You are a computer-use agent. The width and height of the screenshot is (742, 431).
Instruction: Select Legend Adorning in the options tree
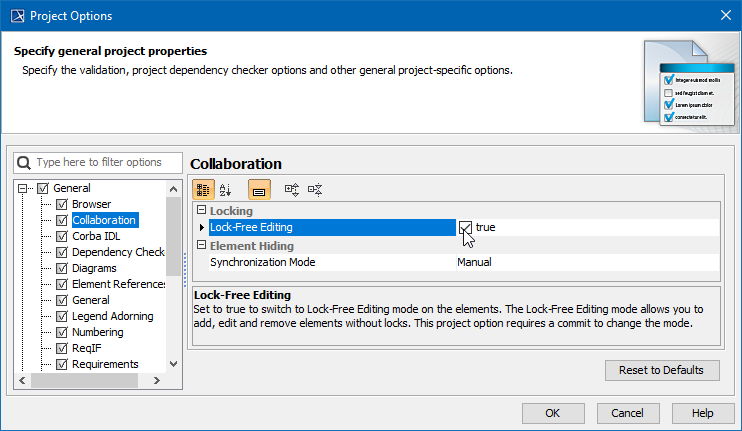click(x=111, y=316)
